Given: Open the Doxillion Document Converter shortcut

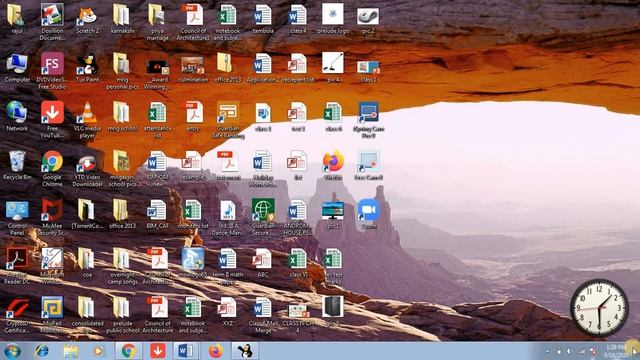Looking at the screenshot, I should tap(52, 22).
